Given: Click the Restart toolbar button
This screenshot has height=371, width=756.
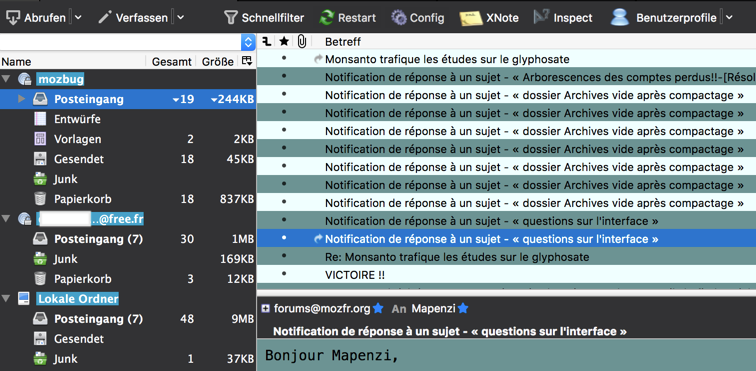Looking at the screenshot, I should pyautogui.click(x=347, y=18).
